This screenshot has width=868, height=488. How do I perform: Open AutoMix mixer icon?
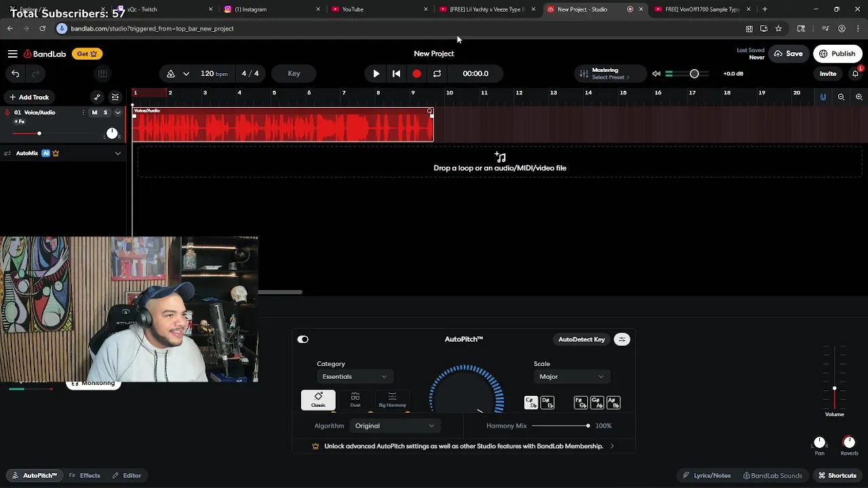(7, 154)
